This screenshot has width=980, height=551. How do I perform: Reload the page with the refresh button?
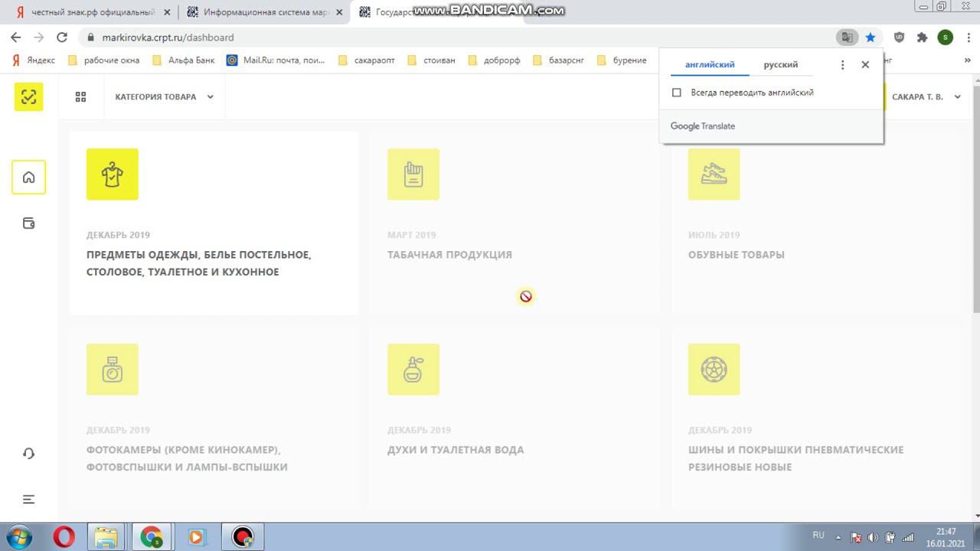pos(62,37)
